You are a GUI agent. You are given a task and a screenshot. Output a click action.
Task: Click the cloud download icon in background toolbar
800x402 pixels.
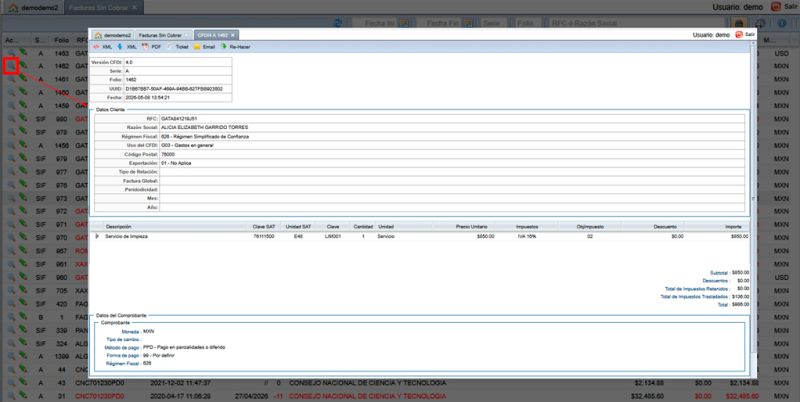point(760,23)
